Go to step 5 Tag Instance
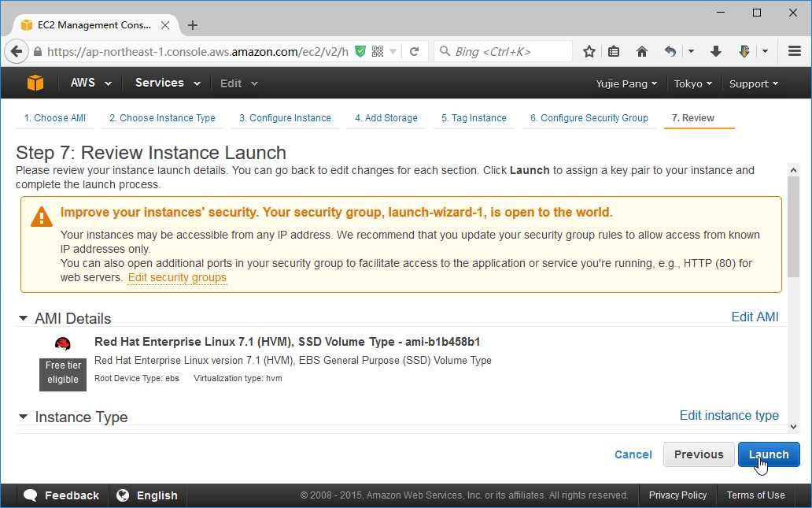 coord(474,118)
